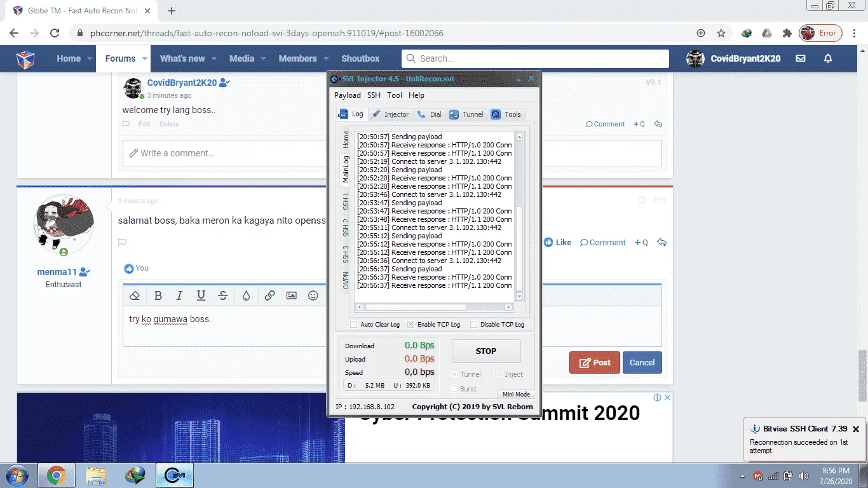Cancel the reply with the Cancel button
Screen dimensions: 868x488
(x=642, y=363)
